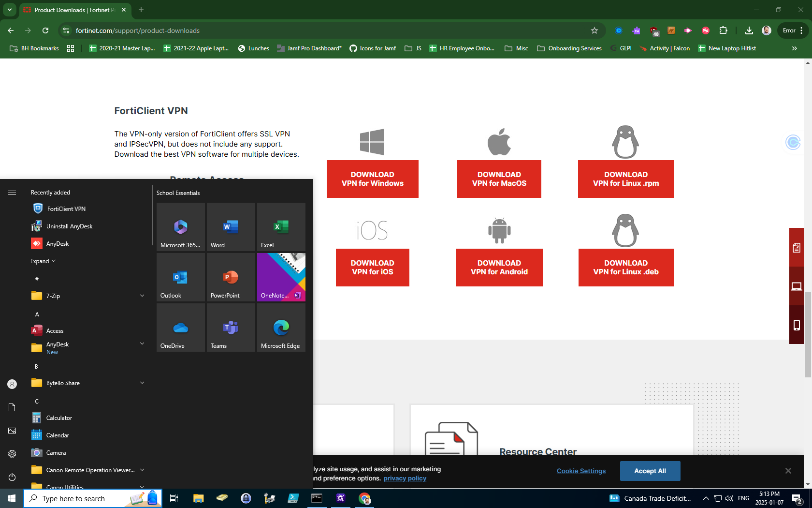Open the Lunches bookmark
The height and width of the screenshot is (508, 812).
pyautogui.click(x=254, y=48)
